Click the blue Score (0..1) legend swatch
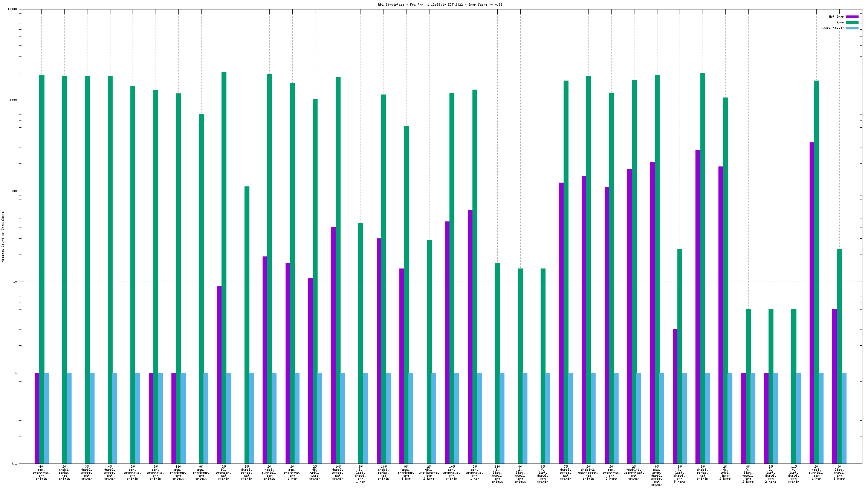Image resolution: width=868 pixels, height=488 pixels. (852, 28)
